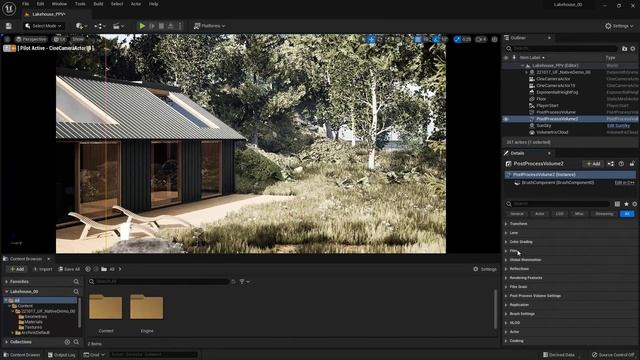Viewport: 640px width, 360px height.
Task: Click the Outliner add folder icon
Action: [624, 49]
